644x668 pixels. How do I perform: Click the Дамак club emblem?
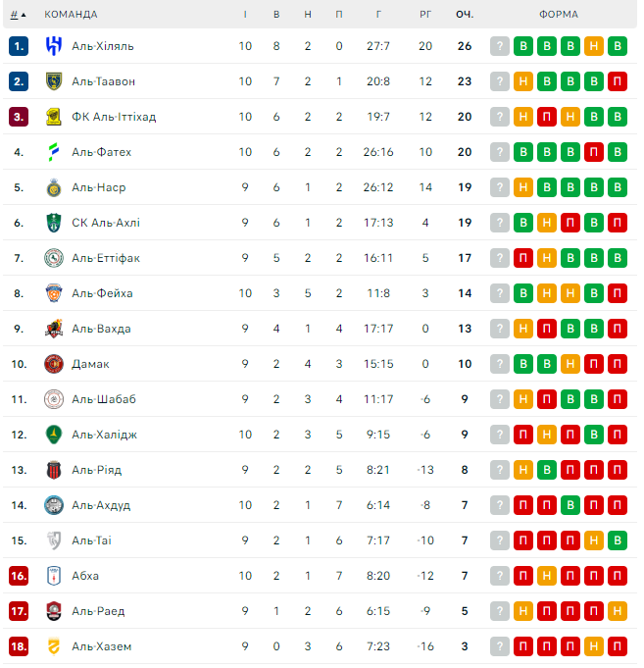coord(54,364)
